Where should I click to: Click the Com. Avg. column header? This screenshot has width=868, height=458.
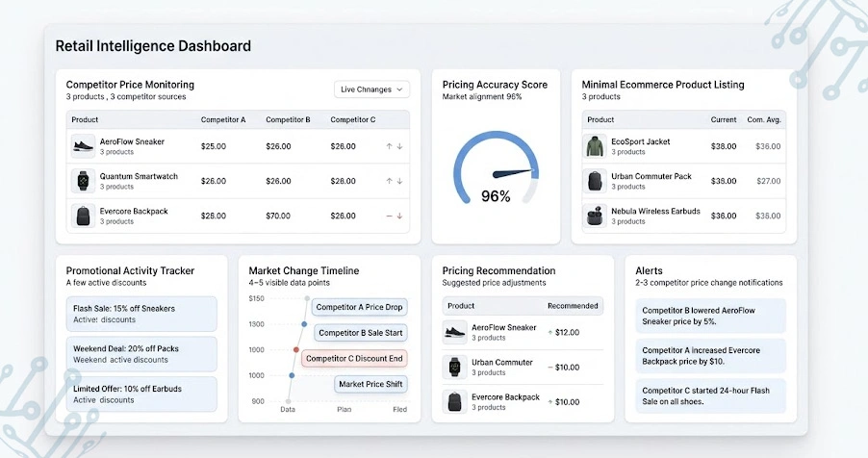pos(764,119)
